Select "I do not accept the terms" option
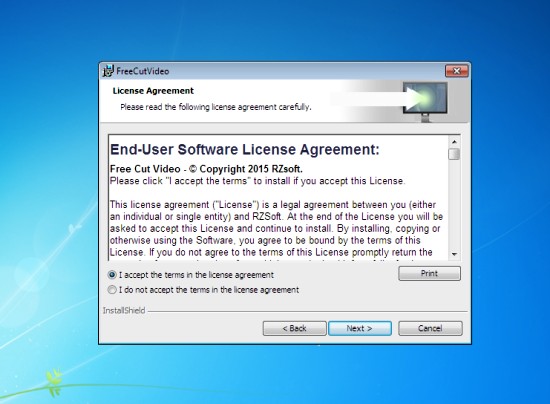 (112, 290)
